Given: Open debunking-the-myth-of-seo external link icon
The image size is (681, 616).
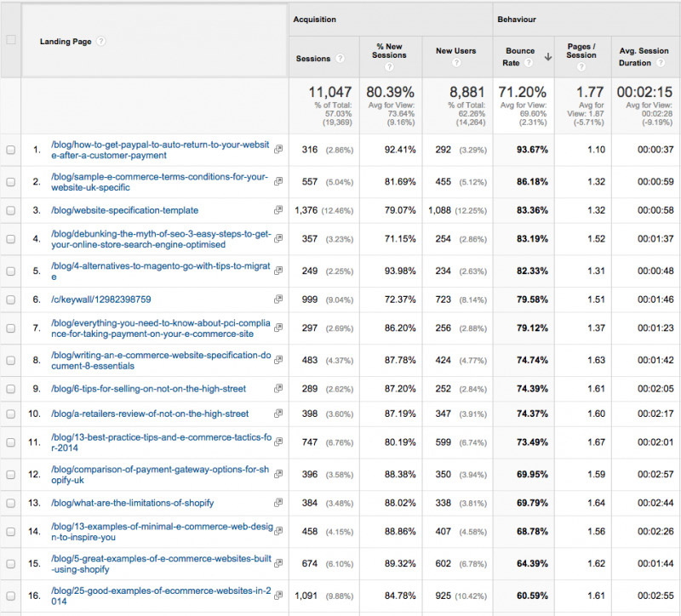Looking at the screenshot, I should (x=278, y=239).
